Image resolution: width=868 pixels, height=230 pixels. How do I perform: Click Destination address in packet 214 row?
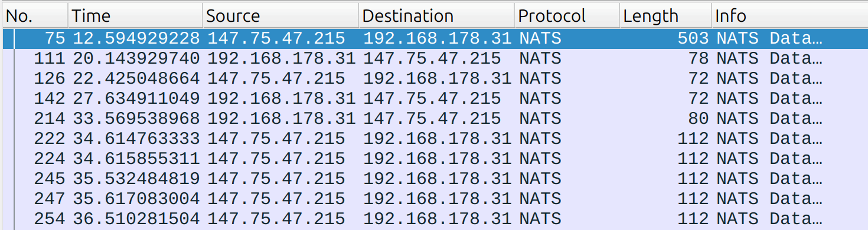point(432,119)
